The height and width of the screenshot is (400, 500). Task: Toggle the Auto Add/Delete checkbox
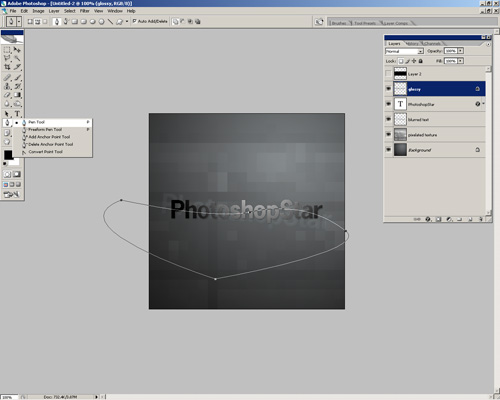pyautogui.click(x=135, y=21)
